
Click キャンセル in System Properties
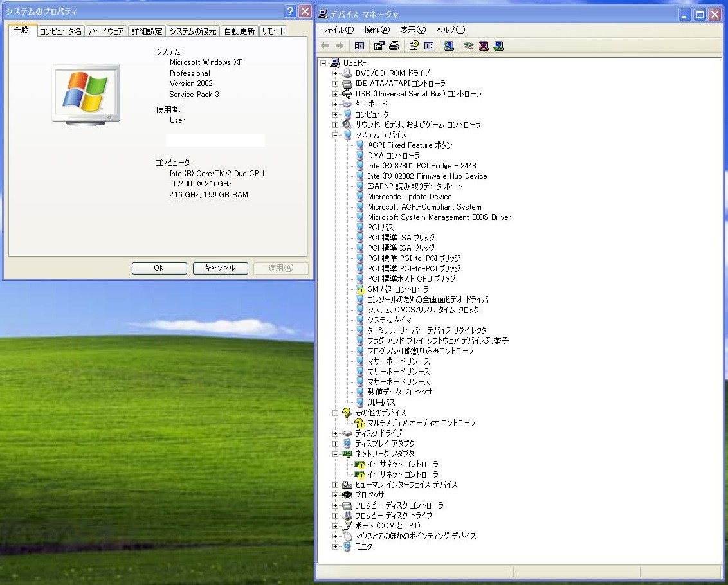(x=220, y=268)
